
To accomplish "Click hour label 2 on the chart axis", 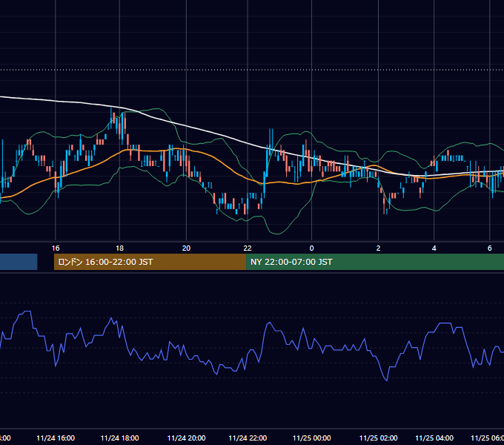I will (378, 248).
